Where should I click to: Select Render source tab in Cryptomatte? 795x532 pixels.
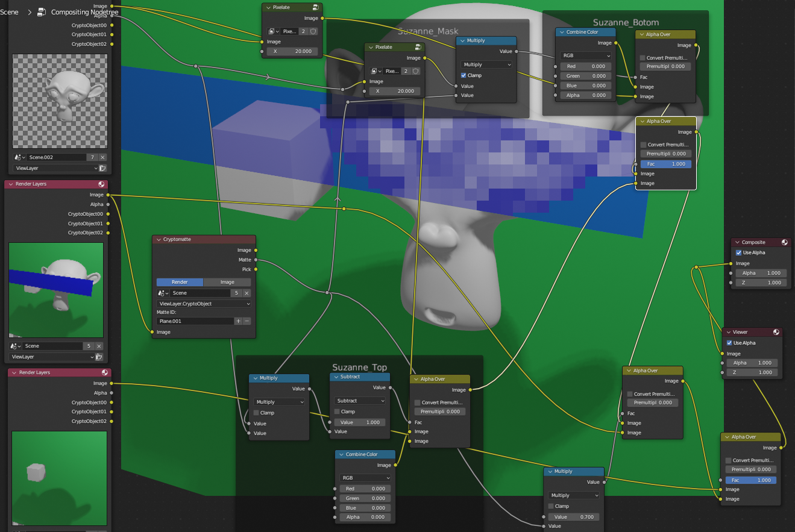click(180, 282)
